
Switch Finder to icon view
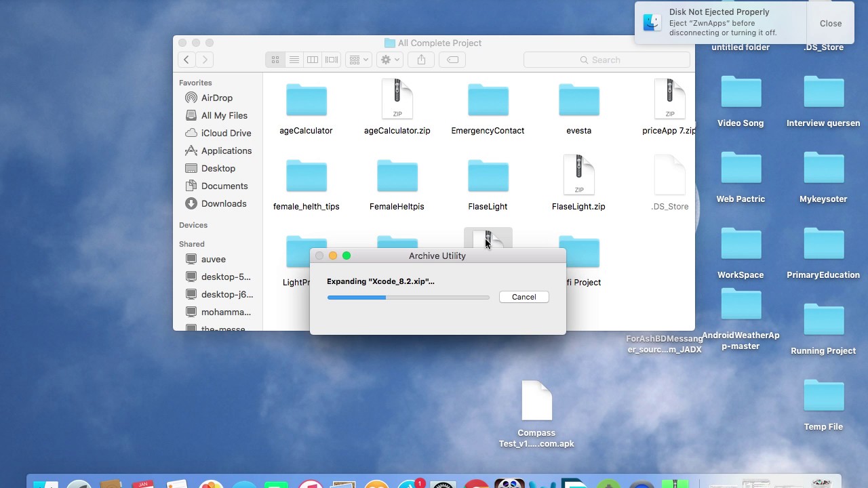click(275, 60)
